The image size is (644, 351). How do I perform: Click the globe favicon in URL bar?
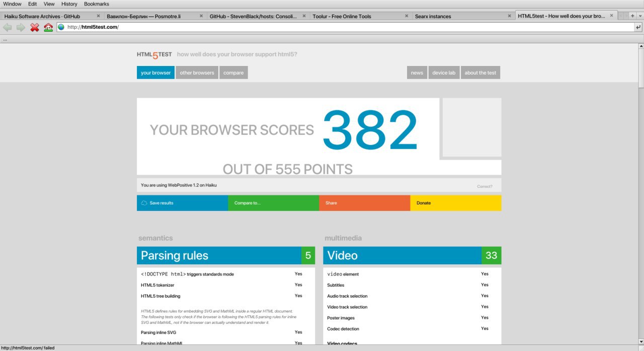tap(61, 27)
